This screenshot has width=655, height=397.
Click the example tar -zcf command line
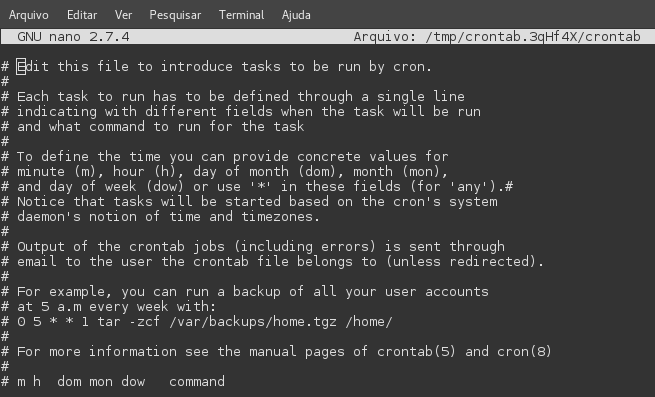197,322
